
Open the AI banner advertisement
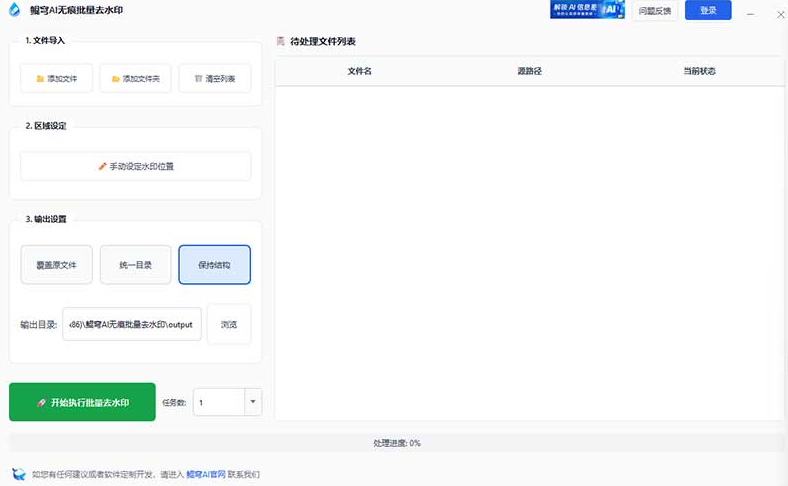point(587,10)
